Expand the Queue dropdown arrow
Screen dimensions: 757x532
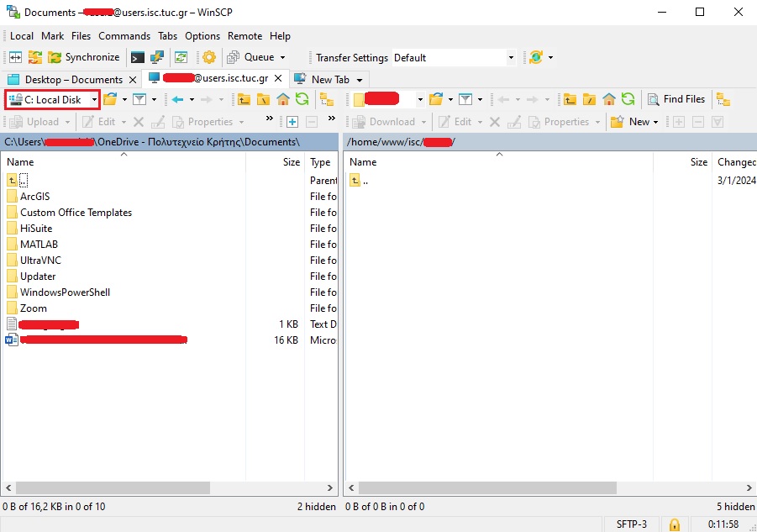(282, 58)
